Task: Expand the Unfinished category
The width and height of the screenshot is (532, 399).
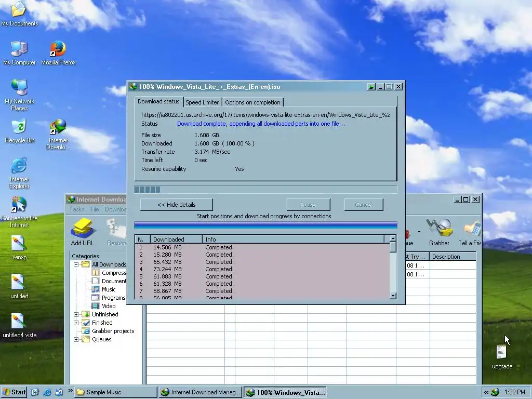Action: (76, 314)
